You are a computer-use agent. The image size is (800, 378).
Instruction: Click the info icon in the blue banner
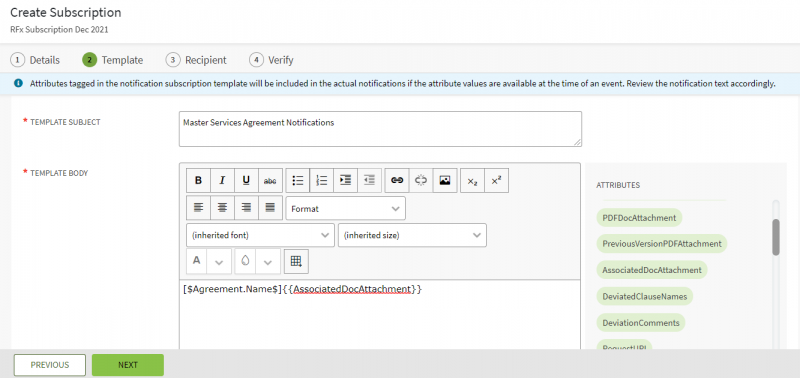click(x=18, y=83)
